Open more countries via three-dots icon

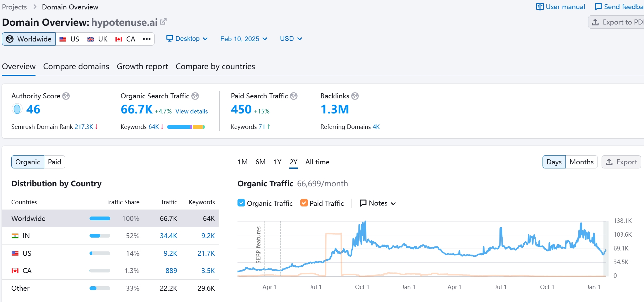tap(147, 39)
